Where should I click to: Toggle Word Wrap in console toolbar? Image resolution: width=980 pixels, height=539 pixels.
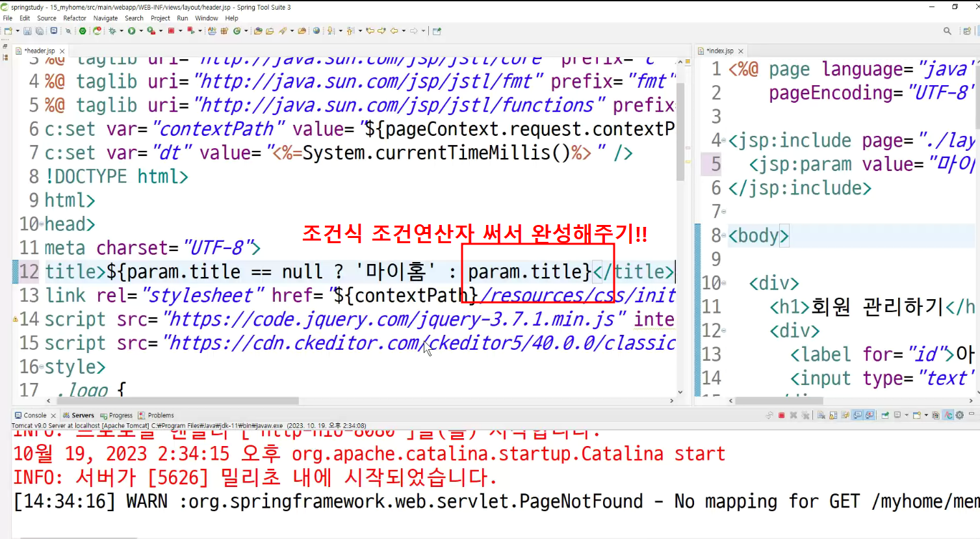[x=845, y=415]
